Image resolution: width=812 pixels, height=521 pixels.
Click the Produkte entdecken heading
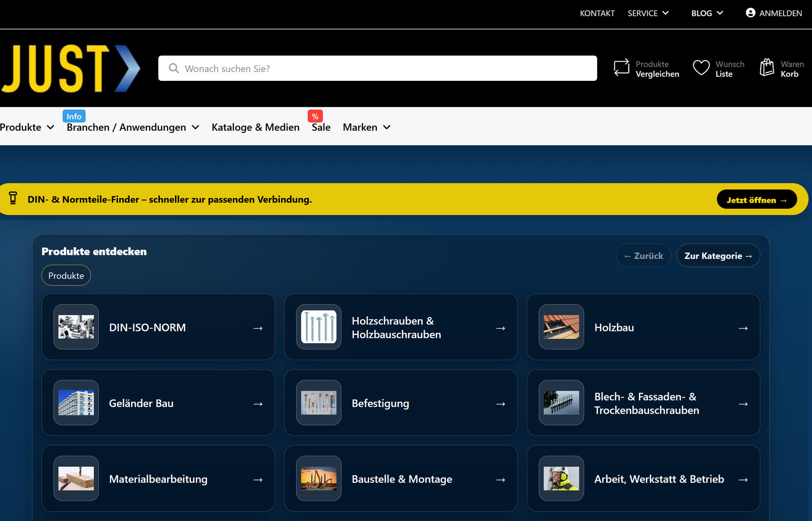click(x=94, y=251)
